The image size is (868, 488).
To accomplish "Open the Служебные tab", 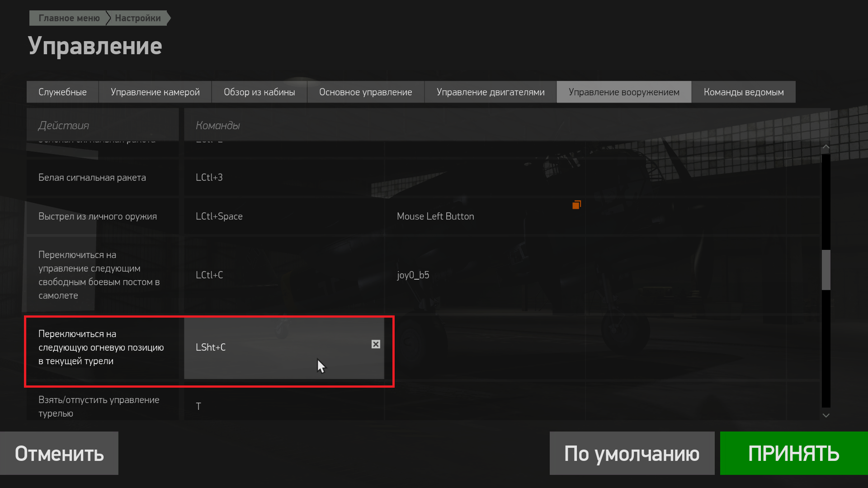I will pyautogui.click(x=62, y=92).
